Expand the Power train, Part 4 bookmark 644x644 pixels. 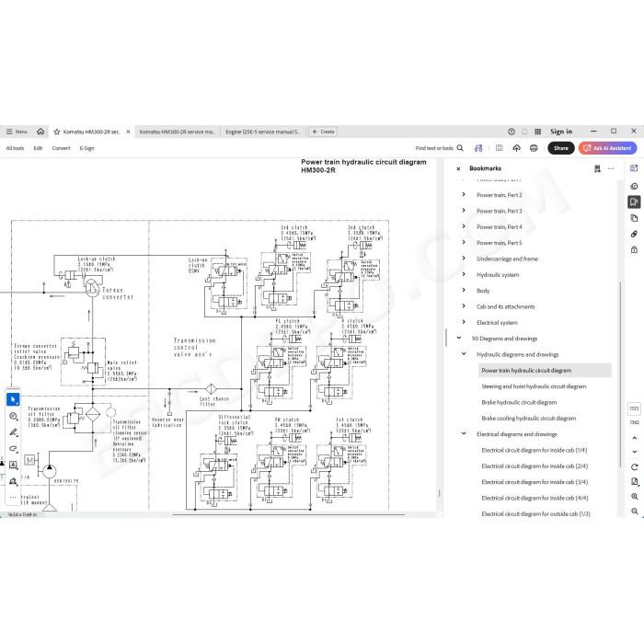click(464, 226)
